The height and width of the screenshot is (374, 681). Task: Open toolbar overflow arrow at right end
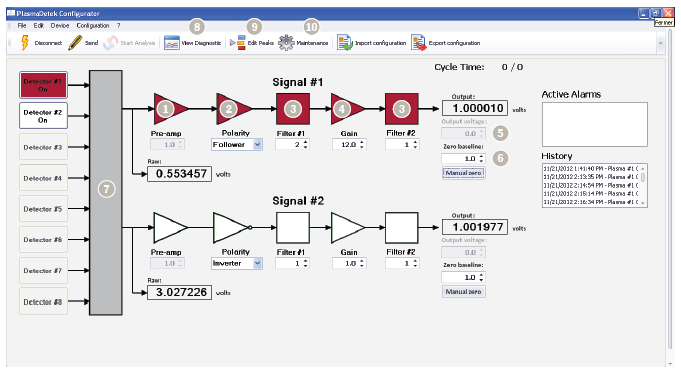coord(661,43)
